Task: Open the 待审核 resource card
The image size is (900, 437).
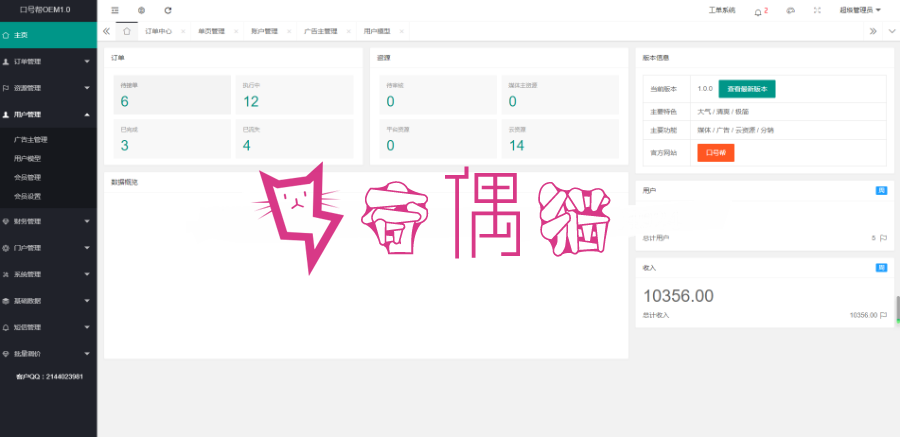Action: pos(438,95)
